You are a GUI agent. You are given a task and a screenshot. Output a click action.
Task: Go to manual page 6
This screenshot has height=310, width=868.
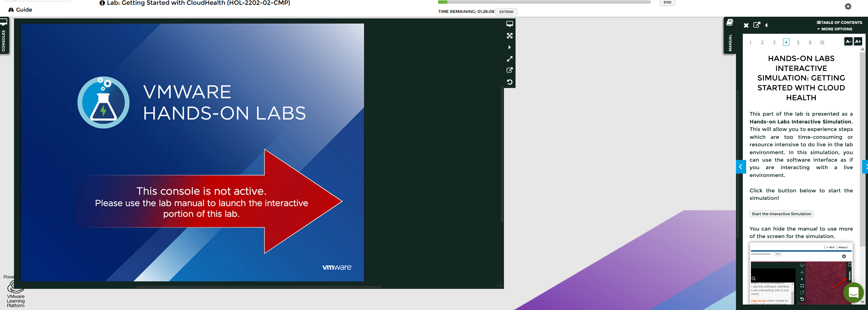(x=810, y=42)
